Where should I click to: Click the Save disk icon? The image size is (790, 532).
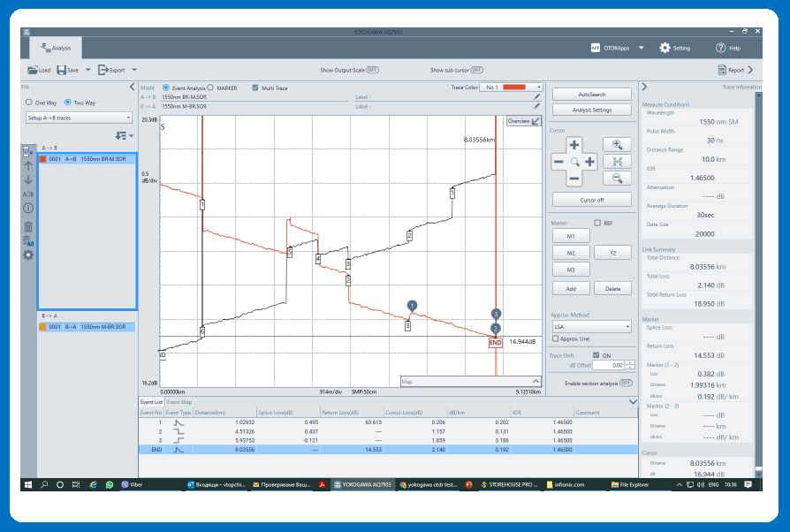click(x=62, y=70)
